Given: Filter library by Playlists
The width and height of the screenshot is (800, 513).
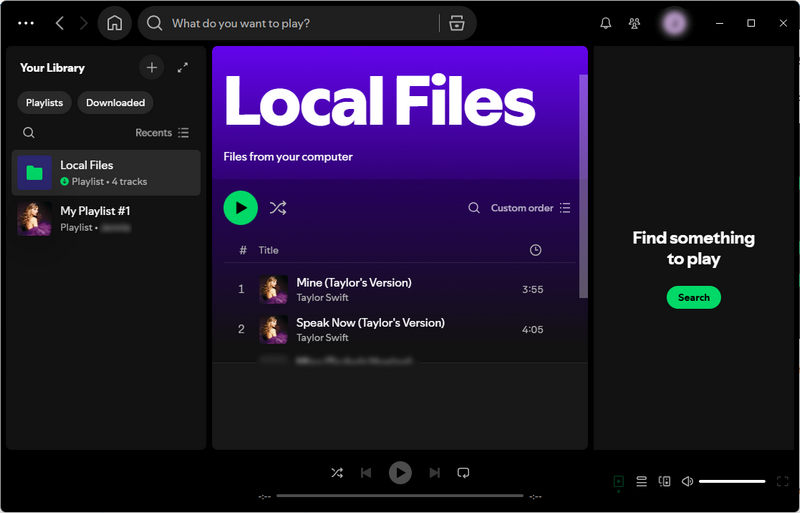Looking at the screenshot, I should pyautogui.click(x=44, y=103).
